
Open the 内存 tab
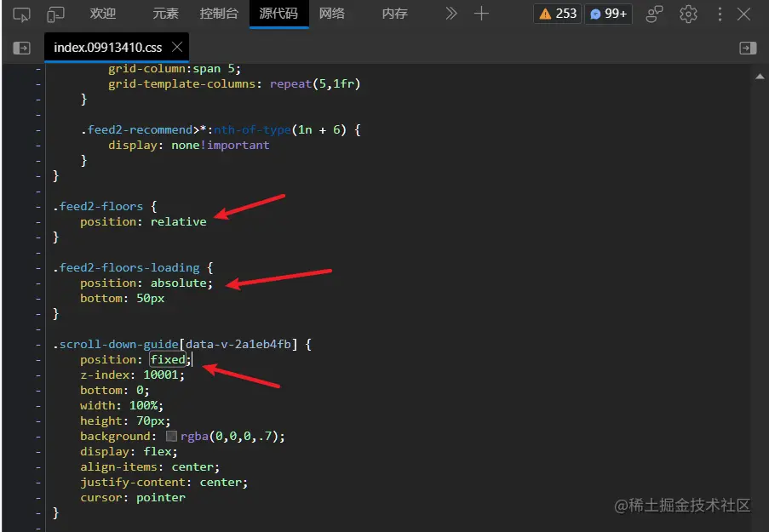pos(395,14)
